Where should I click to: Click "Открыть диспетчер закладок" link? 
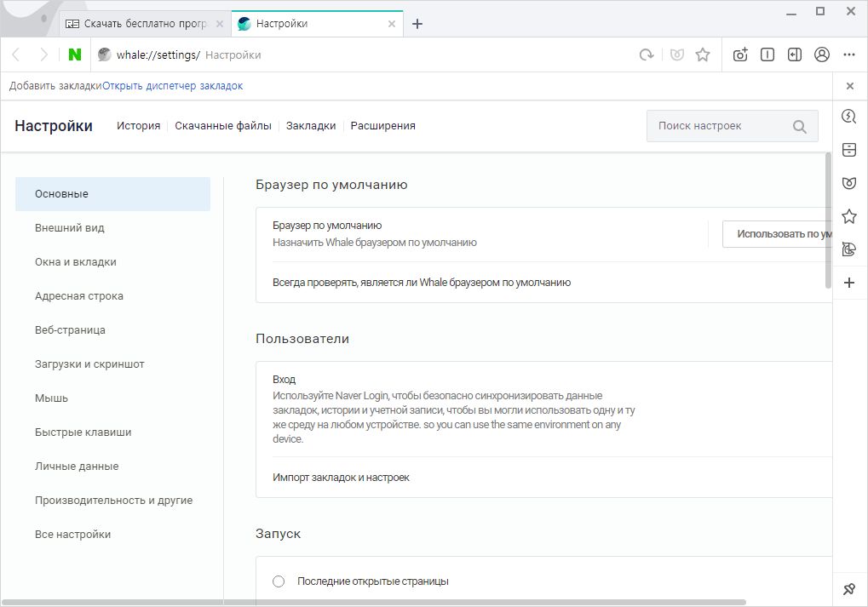click(x=173, y=86)
